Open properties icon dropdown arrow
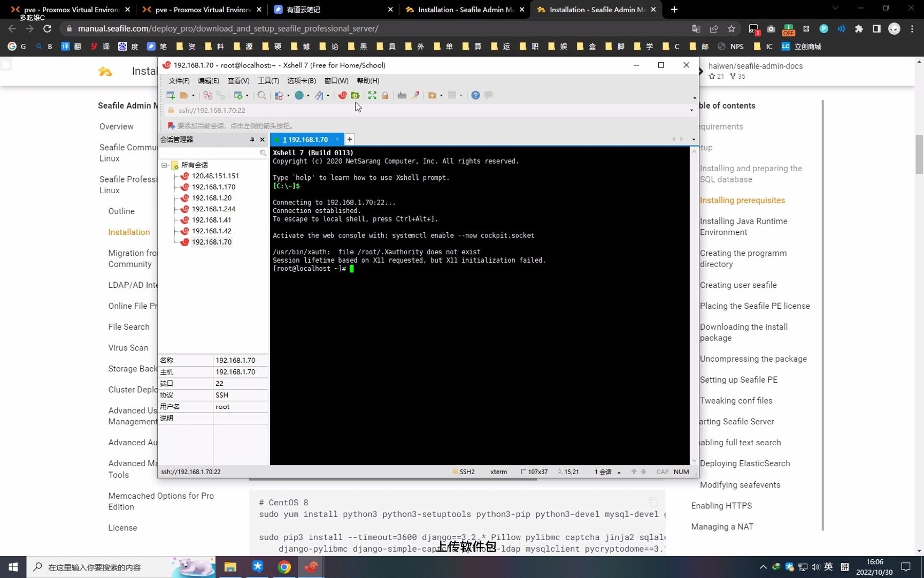This screenshot has height=578, width=924. 247,96
